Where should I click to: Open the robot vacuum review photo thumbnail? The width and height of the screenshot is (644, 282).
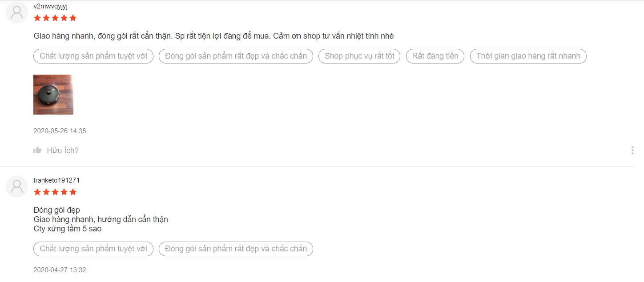(53, 94)
